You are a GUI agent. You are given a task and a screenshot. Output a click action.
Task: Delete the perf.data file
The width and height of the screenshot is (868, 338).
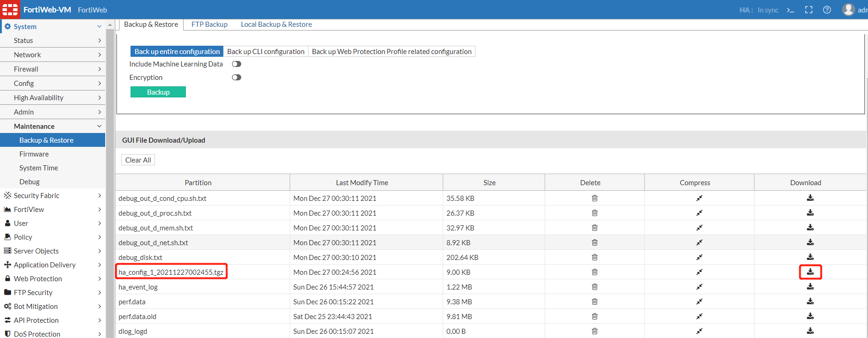(595, 302)
